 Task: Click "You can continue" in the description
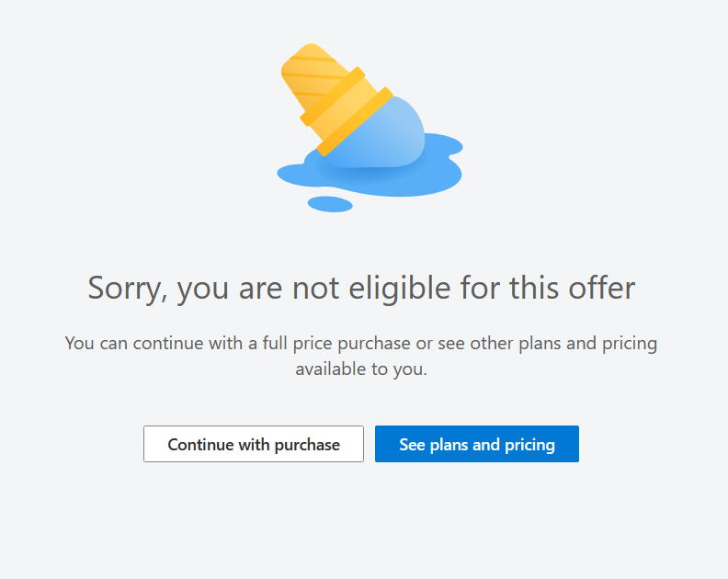tap(124, 344)
